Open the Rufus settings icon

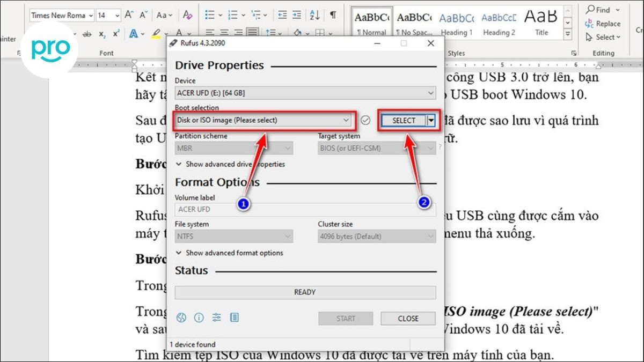216,317
